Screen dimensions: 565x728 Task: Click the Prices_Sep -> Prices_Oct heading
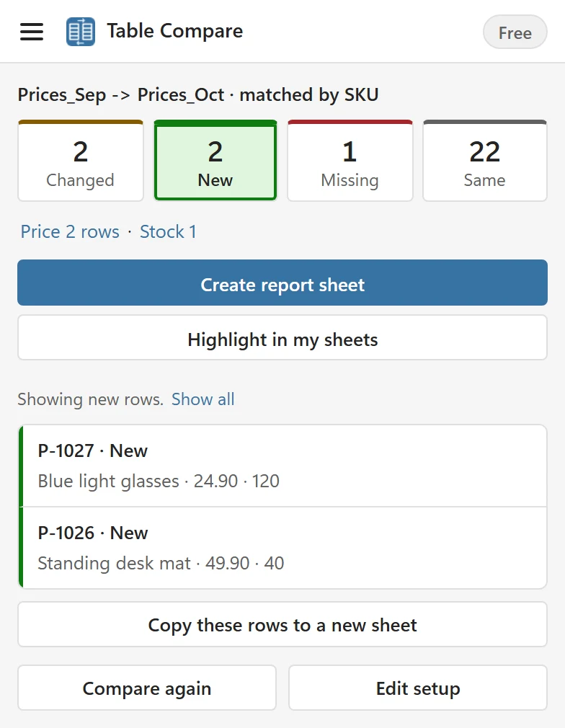(x=198, y=94)
